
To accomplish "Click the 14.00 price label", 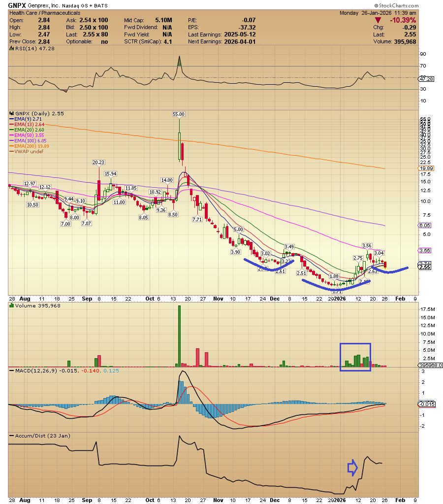I will (x=167, y=180).
